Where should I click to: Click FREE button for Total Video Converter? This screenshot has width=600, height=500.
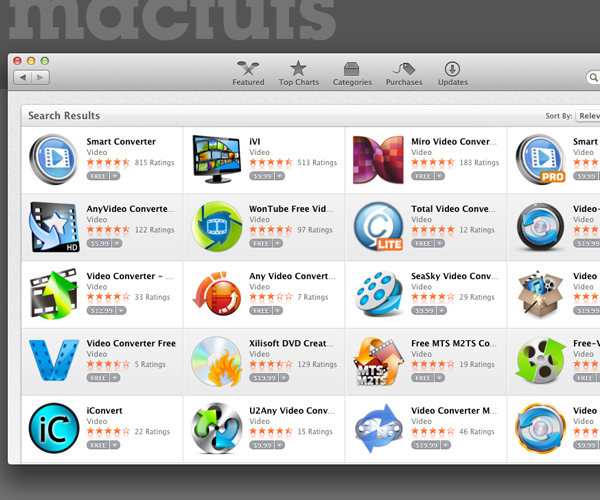pos(423,243)
